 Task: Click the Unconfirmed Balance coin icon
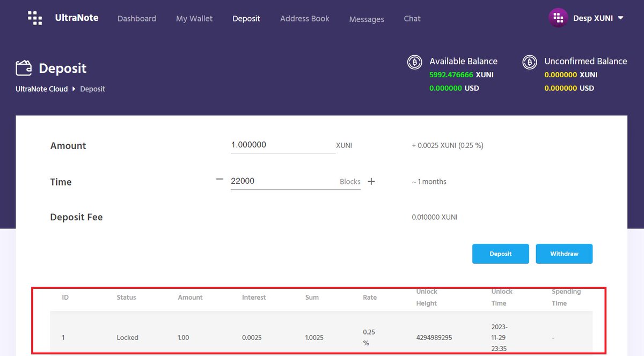[x=530, y=62]
